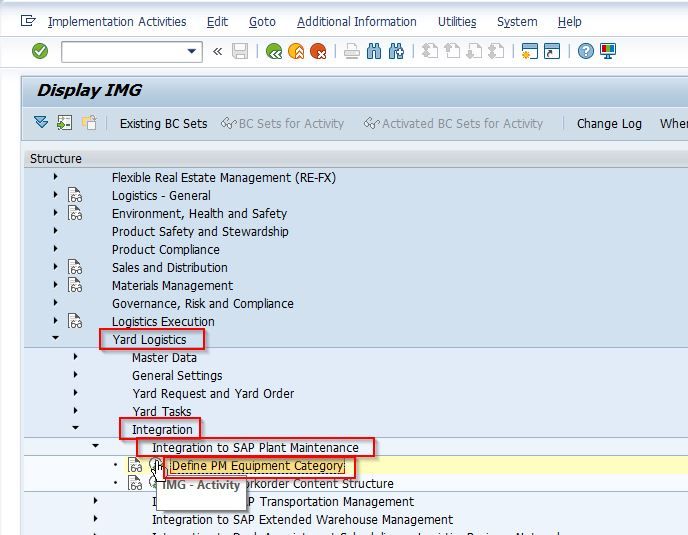Image resolution: width=688 pixels, height=535 pixels.
Task: Click the Create New Session icon
Action: (530, 51)
